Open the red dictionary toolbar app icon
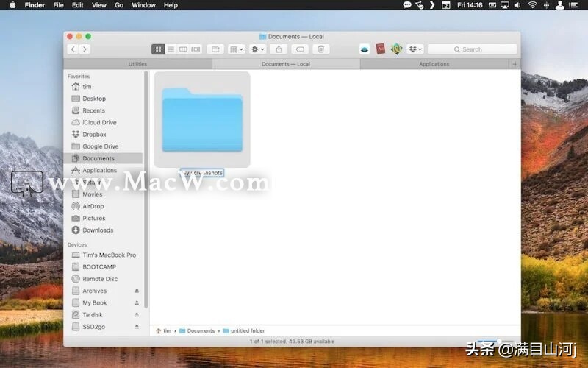This screenshot has height=368, width=588. click(x=380, y=49)
